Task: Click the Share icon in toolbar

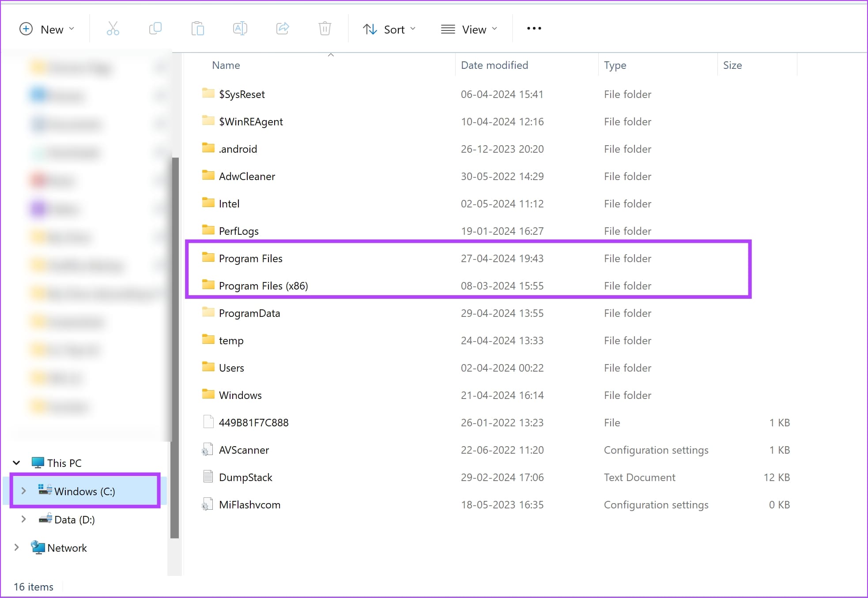Action: (x=282, y=29)
